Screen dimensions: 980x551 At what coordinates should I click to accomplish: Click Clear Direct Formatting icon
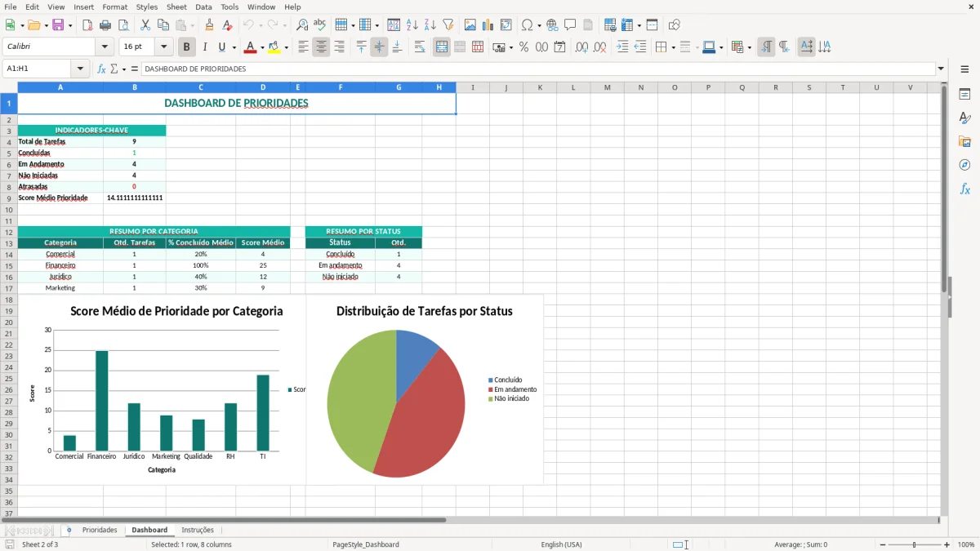(x=228, y=25)
